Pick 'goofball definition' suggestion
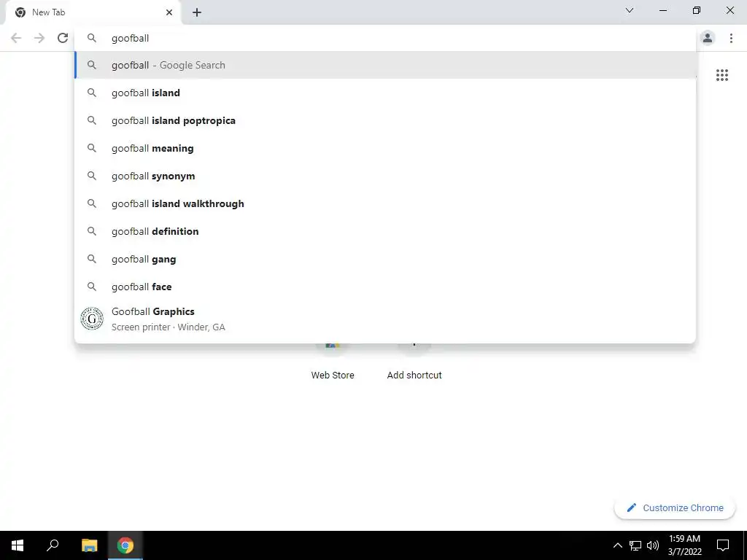 click(x=386, y=231)
